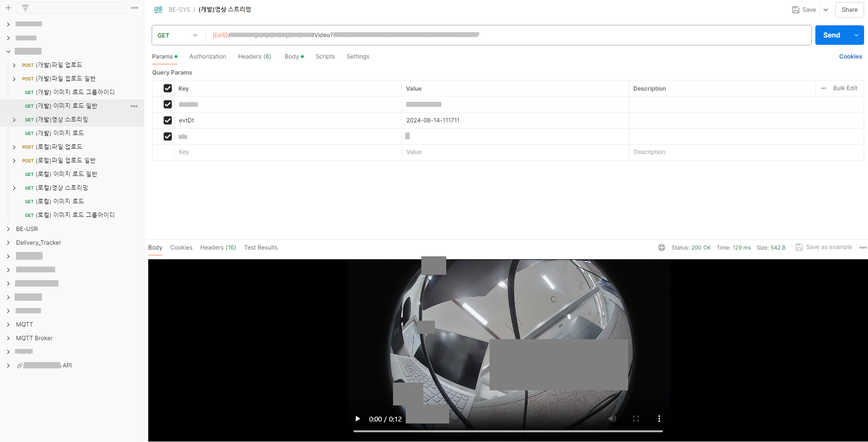This screenshot has width=868, height=442.
Task: Open the Scripts tab
Action: click(x=325, y=57)
